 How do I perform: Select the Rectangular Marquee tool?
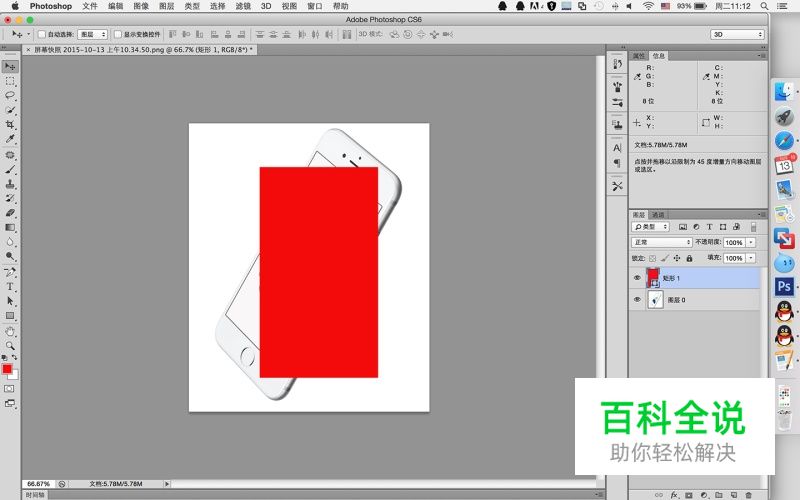(x=10, y=81)
